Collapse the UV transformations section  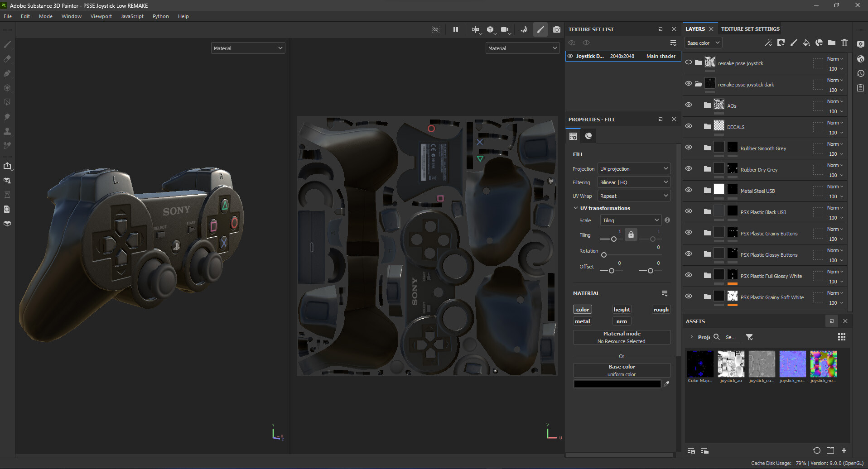tap(576, 208)
